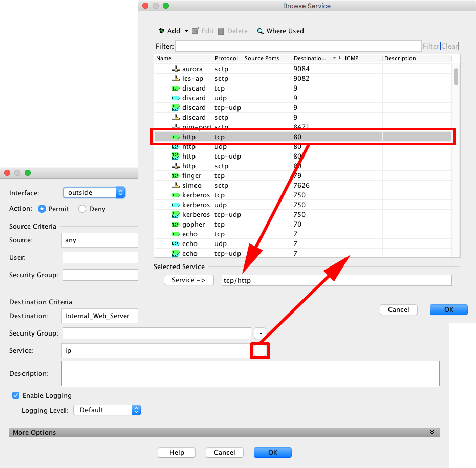Screen dimensions: 476x468
Task: Click the Where Used magnifier icon
Action: [260, 31]
